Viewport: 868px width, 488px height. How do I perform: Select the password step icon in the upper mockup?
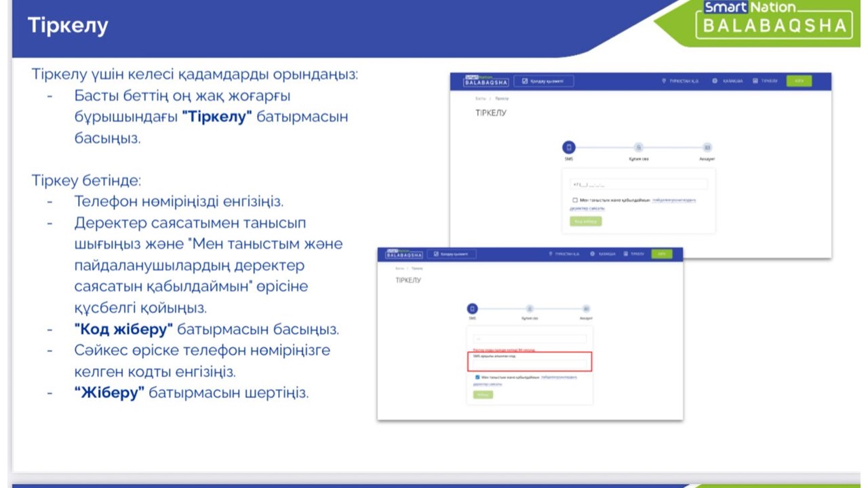(x=638, y=147)
